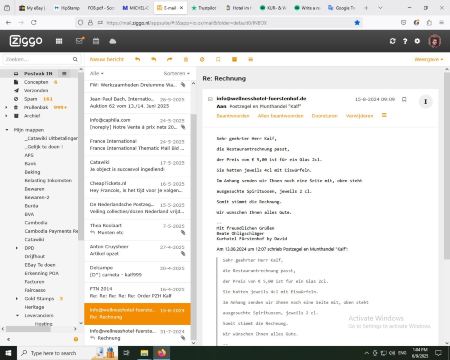The height and width of the screenshot is (360, 450).
Task: Click the reply-all arrow toolbar icon
Action: click(154, 59)
